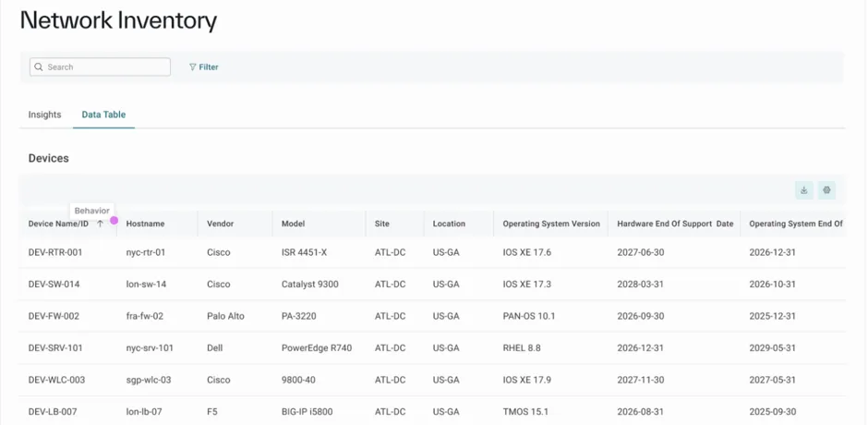Click the Palo Alto vendor cell
Image resolution: width=868 pixels, height=425 pixels.
(x=226, y=316)
